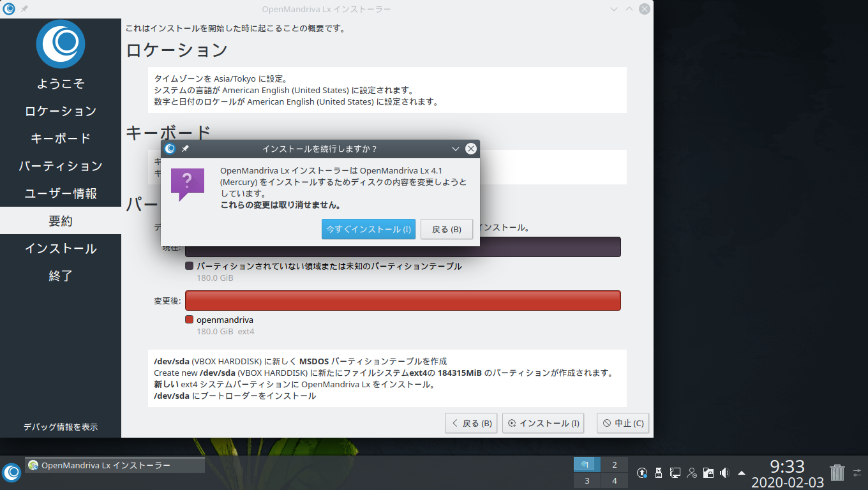Open the trash icon in the panel

point(837,473)
